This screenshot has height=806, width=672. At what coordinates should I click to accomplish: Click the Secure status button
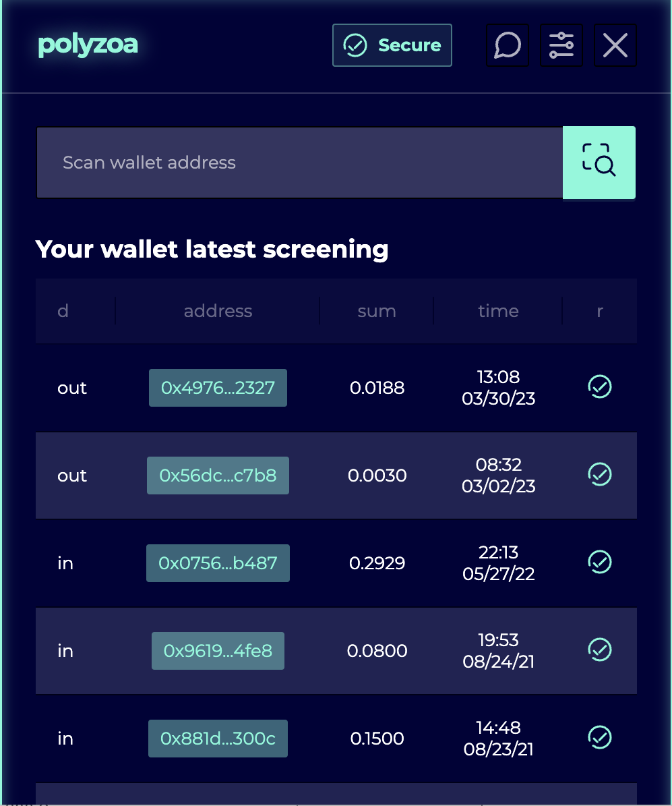pos(392,46)
